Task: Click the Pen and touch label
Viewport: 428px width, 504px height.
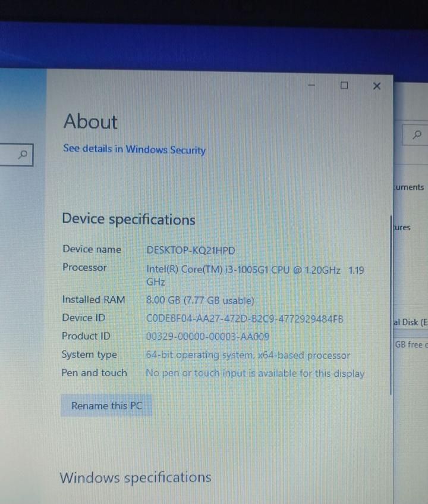Action: pos(94,373)
